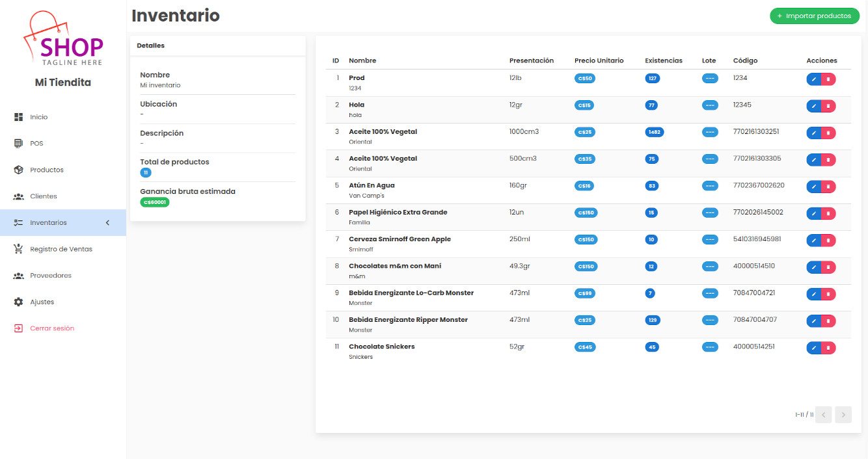Click 'Van Camp's' brand text
The width and height of the screenshot is (868, 459).
[366, 196]
